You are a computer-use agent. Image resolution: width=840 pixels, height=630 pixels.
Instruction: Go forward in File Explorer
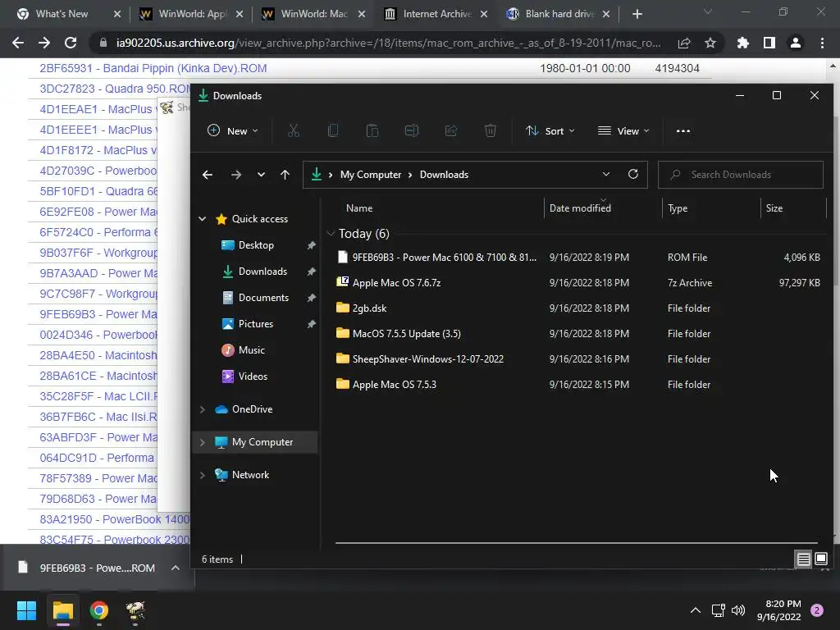235,175
